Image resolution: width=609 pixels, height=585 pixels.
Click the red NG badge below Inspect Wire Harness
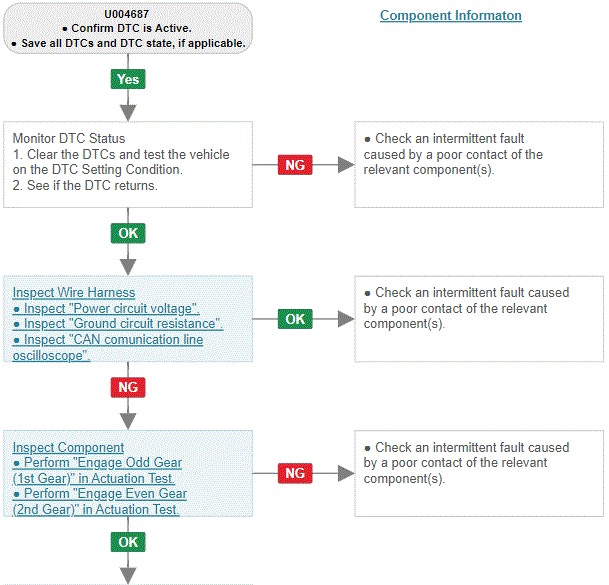pyautogui.click(x=128, y=387)
